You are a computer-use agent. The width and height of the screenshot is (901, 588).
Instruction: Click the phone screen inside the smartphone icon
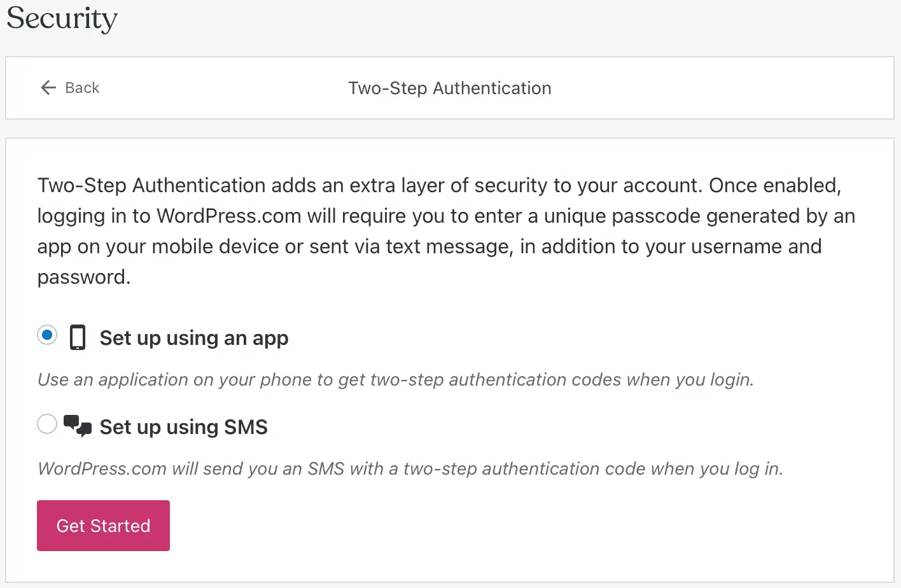pos(77,337)
